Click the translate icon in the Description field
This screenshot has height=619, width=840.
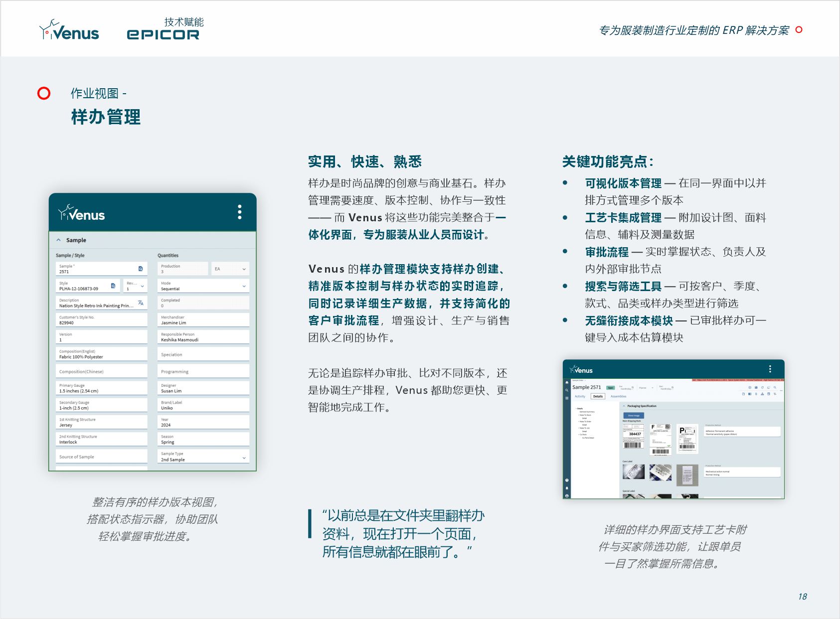click(141, 303)
